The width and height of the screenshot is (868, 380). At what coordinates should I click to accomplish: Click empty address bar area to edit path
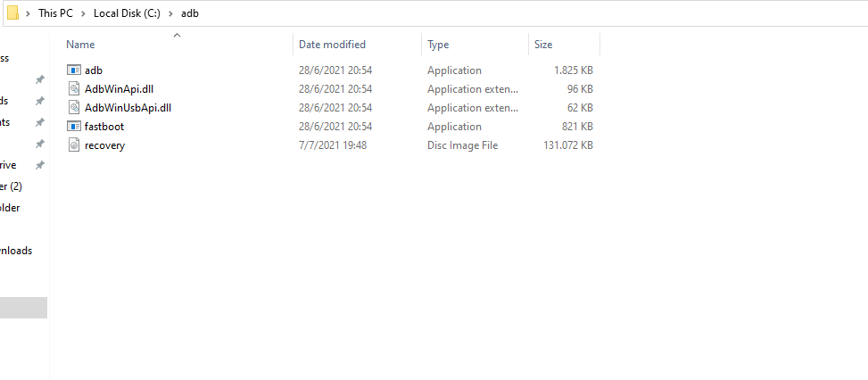pos(535,13)
